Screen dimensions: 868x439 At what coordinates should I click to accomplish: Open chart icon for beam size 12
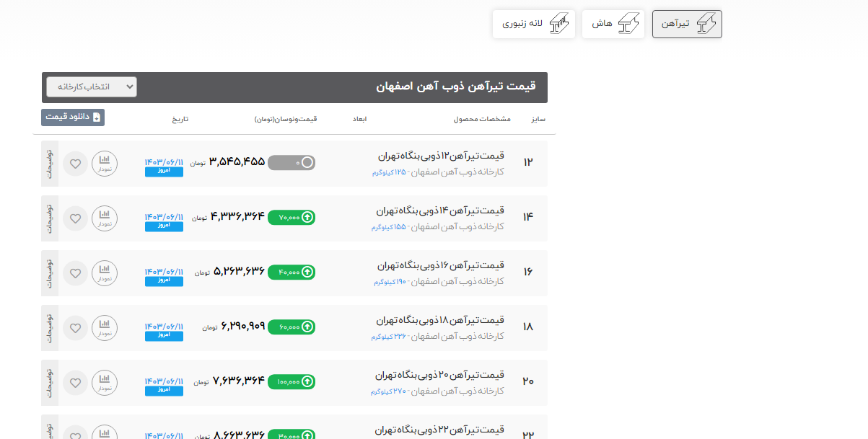105,164
